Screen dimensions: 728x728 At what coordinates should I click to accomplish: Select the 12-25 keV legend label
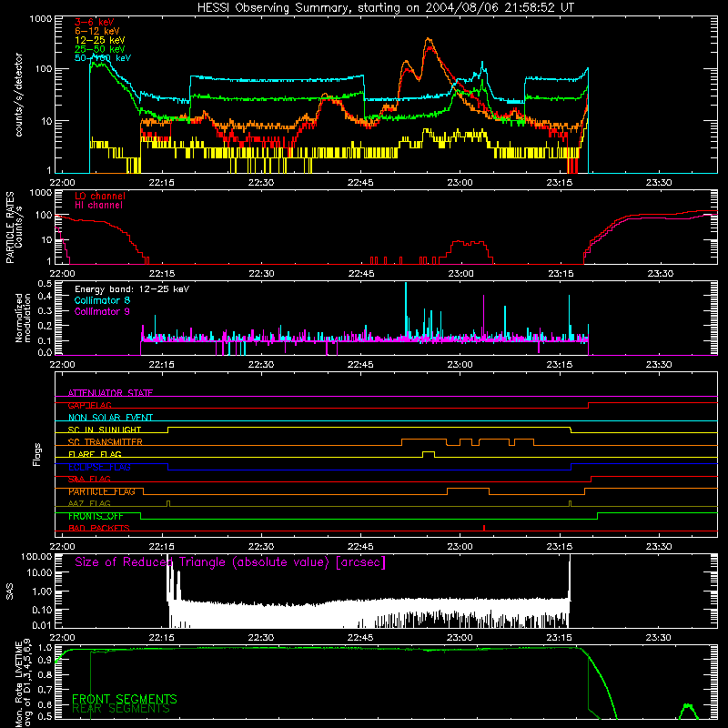[99, 40]
